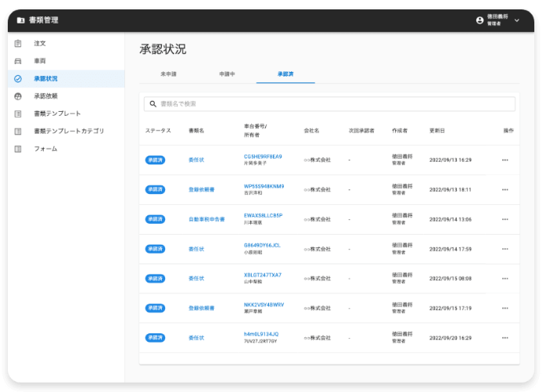This screenshot has width=546, height=392.
Task: Click the 承認依頼 icon in sidebar
Action: coord(19,96)
